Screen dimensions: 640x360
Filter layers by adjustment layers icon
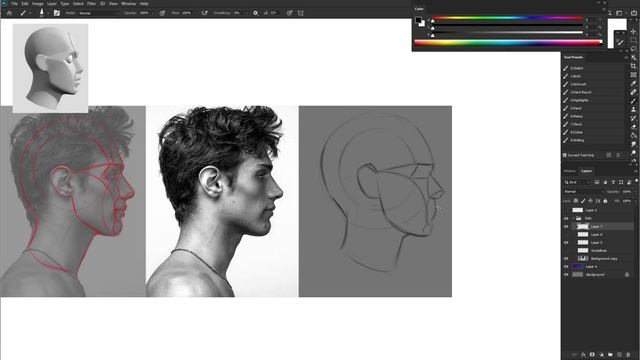[x=605, y=182]
